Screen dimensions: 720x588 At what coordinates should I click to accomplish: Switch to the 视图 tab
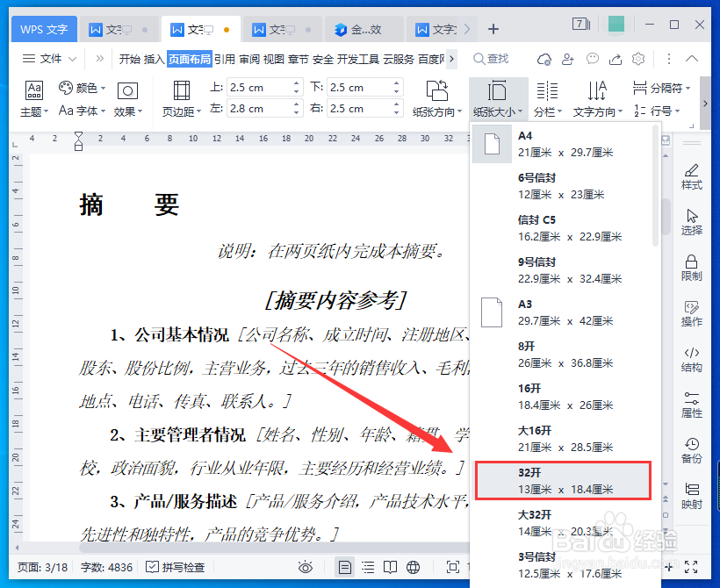(274, 59)
